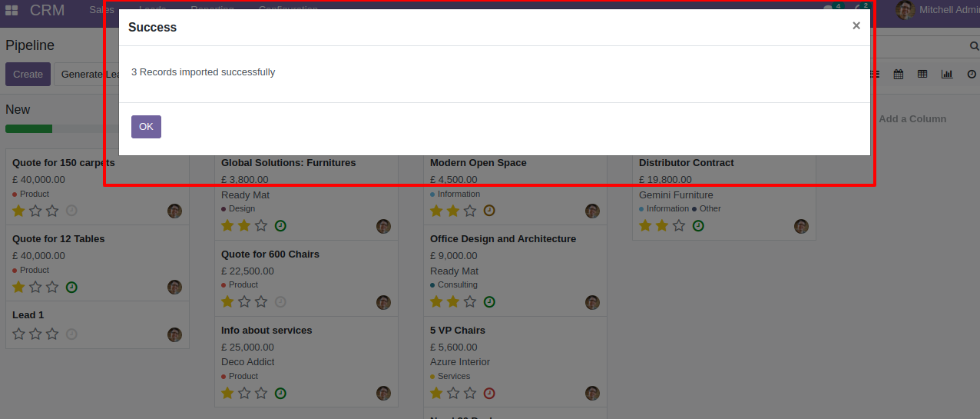Open activity clock on Lead 1 card

tap(71, 334)
